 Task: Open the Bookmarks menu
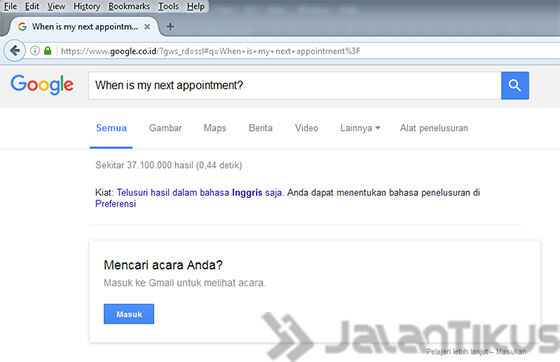tap(129, 6)
